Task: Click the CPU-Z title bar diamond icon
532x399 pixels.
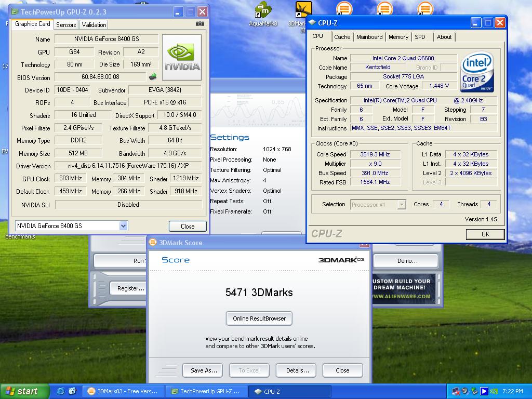Action: pos(312,23)
